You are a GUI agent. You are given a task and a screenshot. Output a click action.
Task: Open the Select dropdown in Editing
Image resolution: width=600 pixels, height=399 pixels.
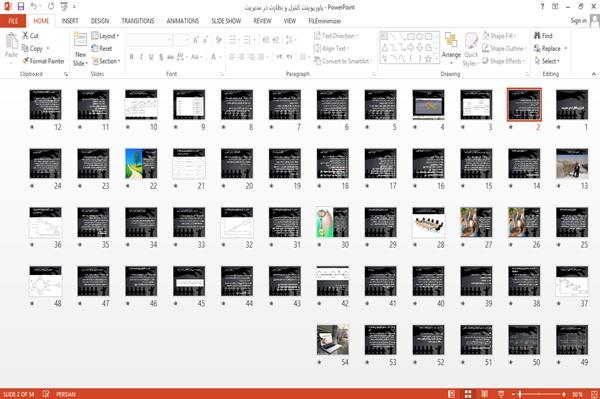tap(547, 61)
